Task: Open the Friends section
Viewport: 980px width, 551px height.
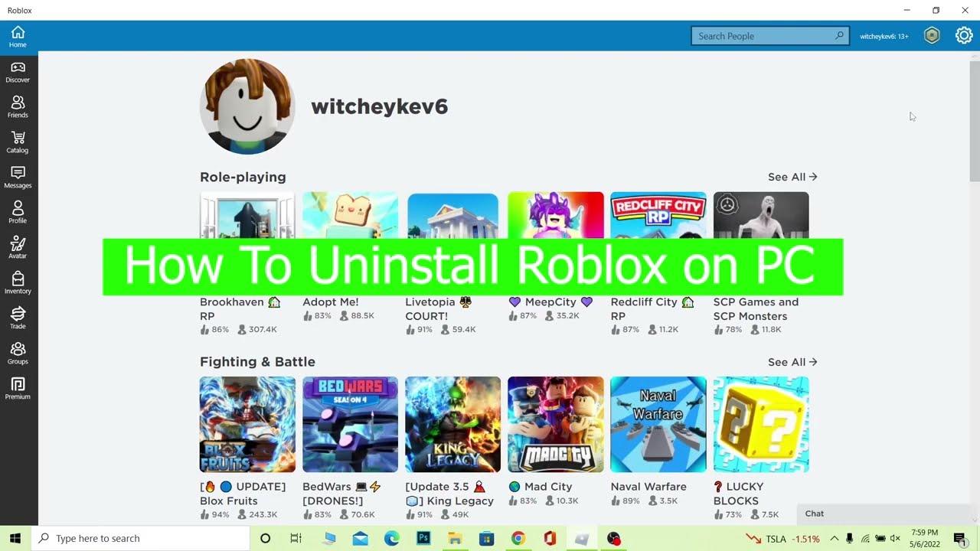Action: click(18, 107)
